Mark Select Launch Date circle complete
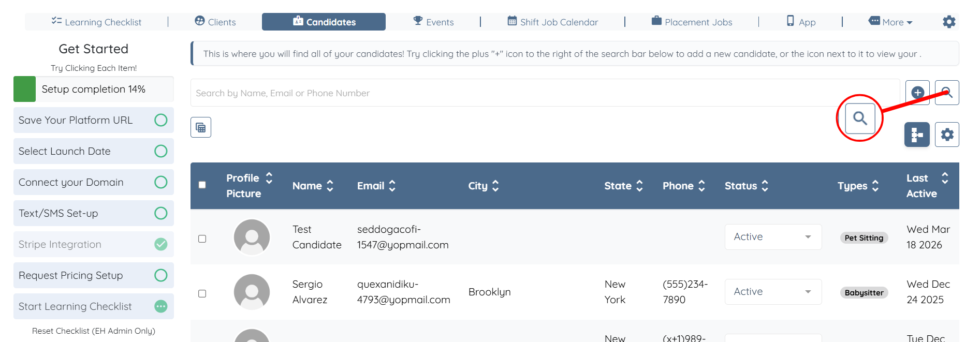 pyautogui.click(x=161, y=151)
